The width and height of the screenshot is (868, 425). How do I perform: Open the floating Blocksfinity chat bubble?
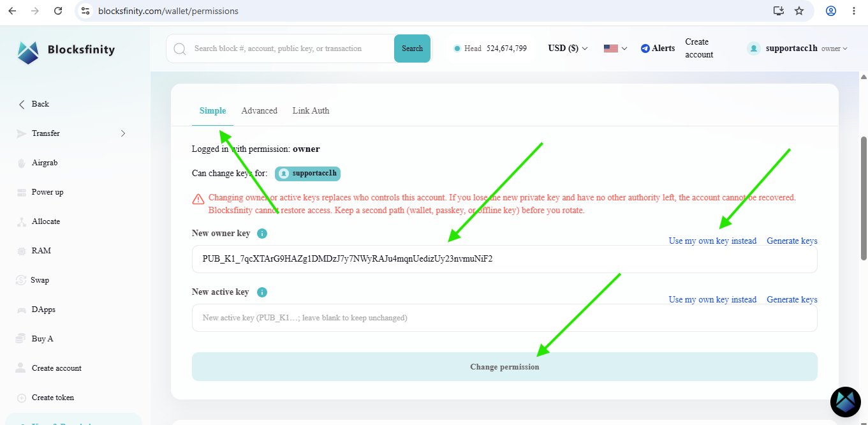tap(846, 402)
